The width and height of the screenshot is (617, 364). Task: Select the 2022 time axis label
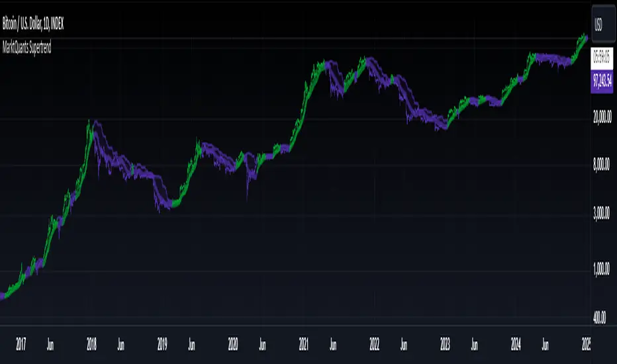pos(374,345)
